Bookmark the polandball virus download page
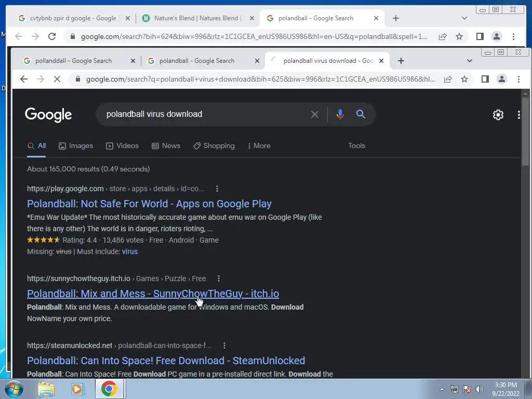Image resolution: width=532 pixels, height=399 pixels. click(464, 79)
